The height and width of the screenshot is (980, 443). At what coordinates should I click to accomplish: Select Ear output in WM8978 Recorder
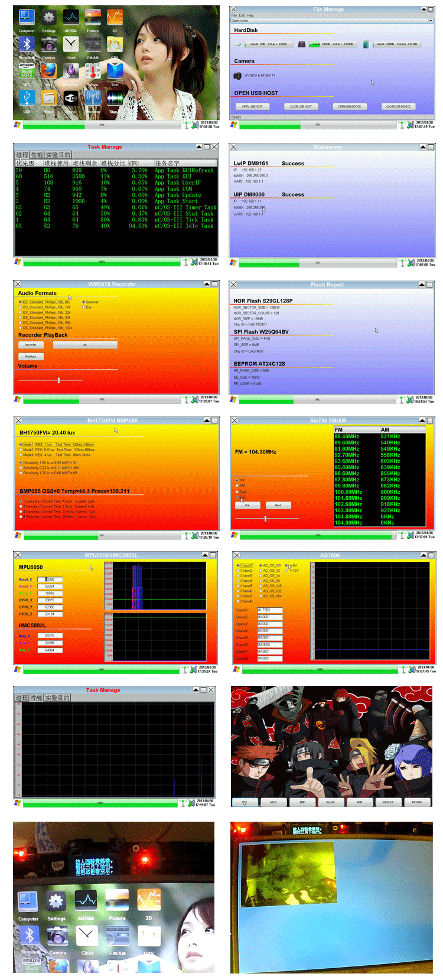click(87, 307)
